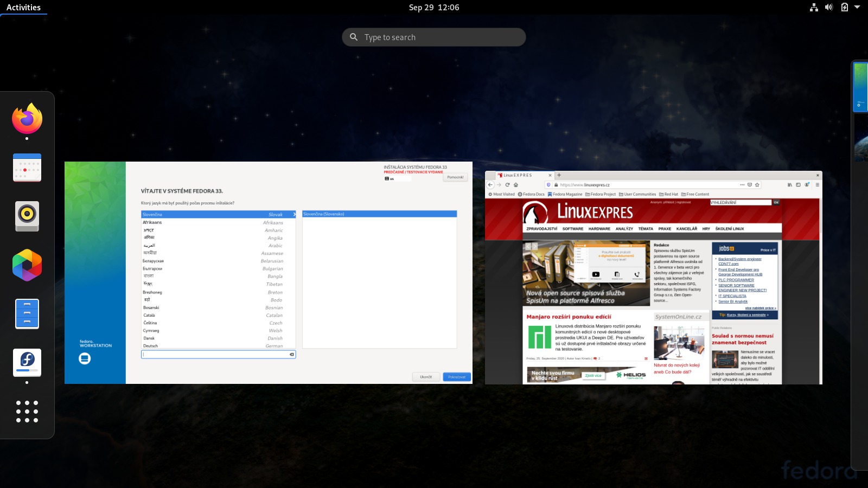Image resolution: width=868 pixels, height=488 pixels.
Task: Click the Activities button
Action: (23, 8)
